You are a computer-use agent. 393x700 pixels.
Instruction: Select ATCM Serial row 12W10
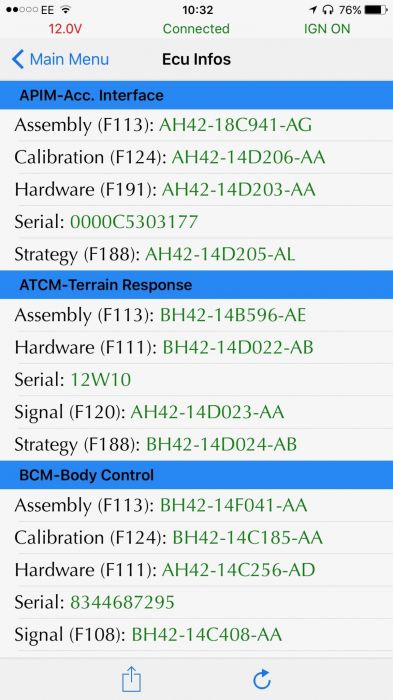[x=196, y=380]
